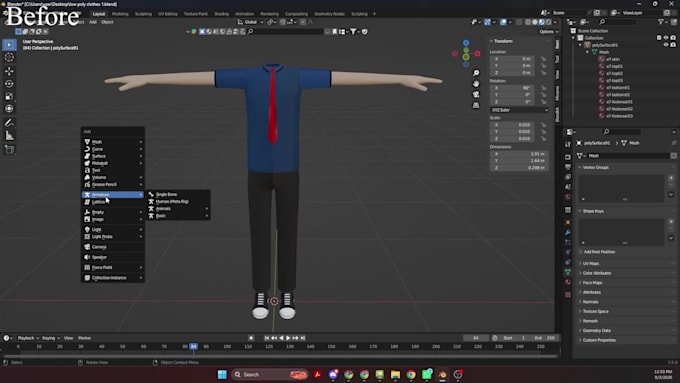Open the Object properties orange square tab
The width and height of the screenshot is (680, 383).
pyautogui.click(x=568, y=223)
